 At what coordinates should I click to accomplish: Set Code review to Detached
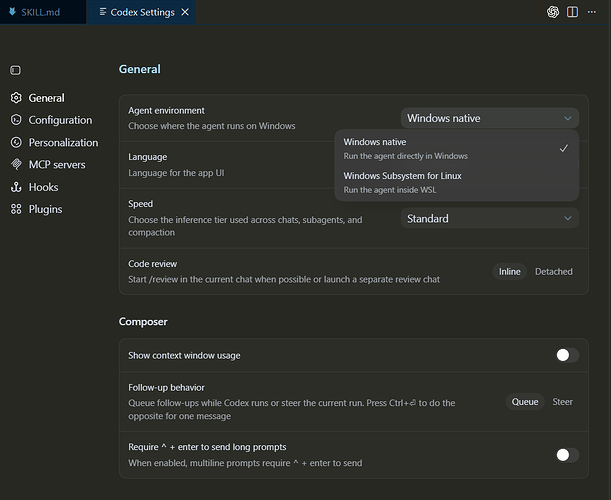tap(554, 272)
